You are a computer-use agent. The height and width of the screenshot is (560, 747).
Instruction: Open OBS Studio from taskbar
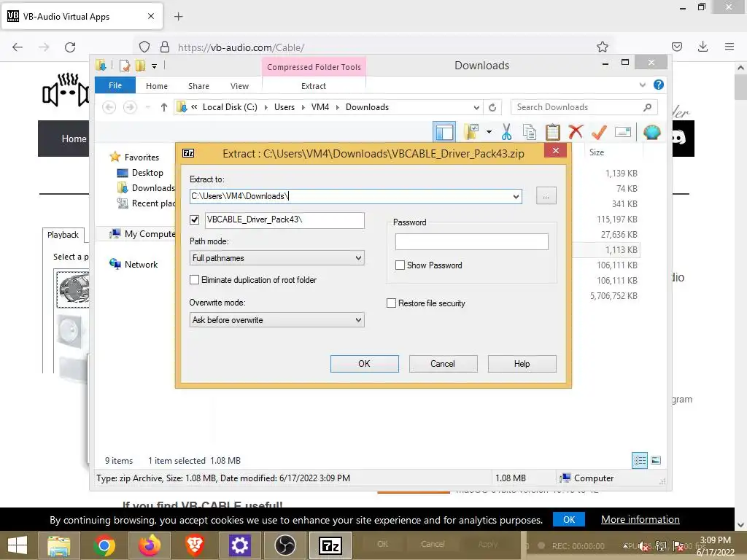pyautogui.click(x=285, y=545)
